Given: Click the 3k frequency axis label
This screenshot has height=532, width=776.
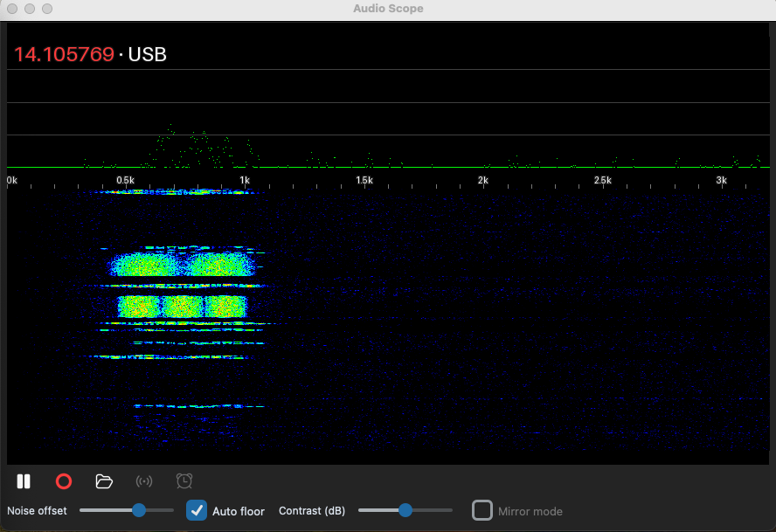Looking at the screenshot, I should 721,180.
